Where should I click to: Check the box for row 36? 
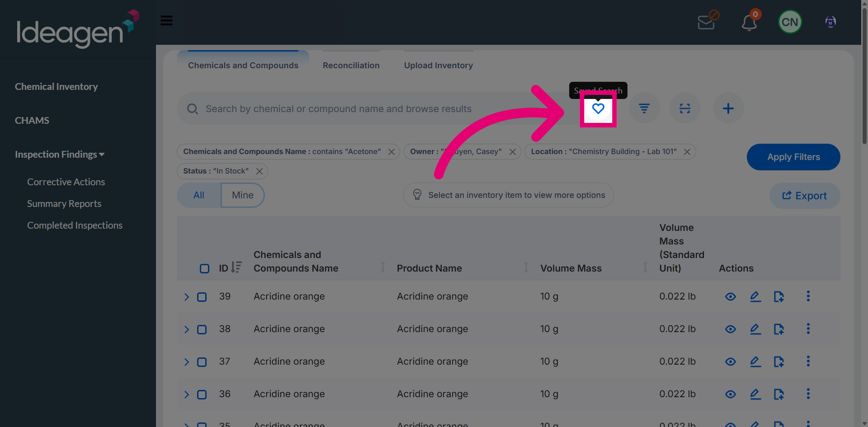click(202, 395)
